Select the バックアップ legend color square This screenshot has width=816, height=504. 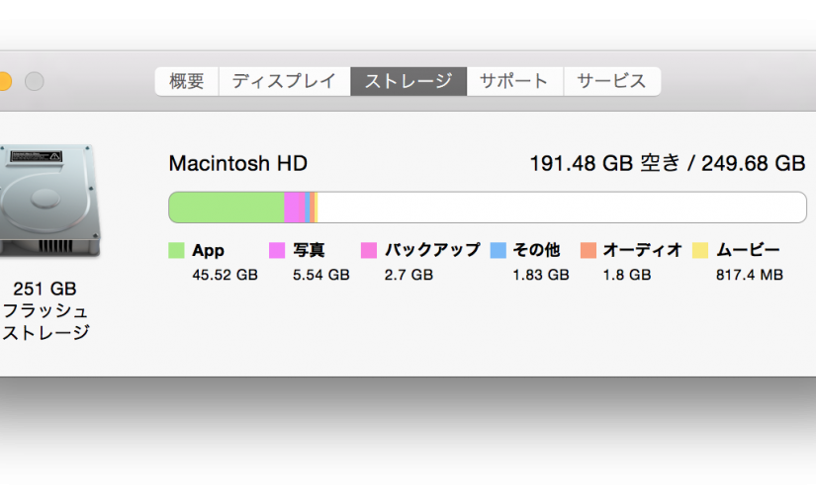pyautogui.click(x=369, y=251)
